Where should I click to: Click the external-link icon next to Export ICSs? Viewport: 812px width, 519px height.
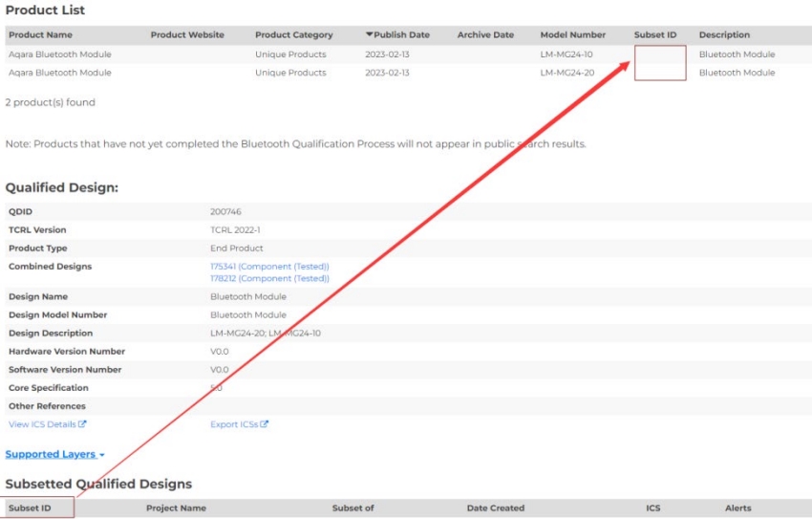265,424
